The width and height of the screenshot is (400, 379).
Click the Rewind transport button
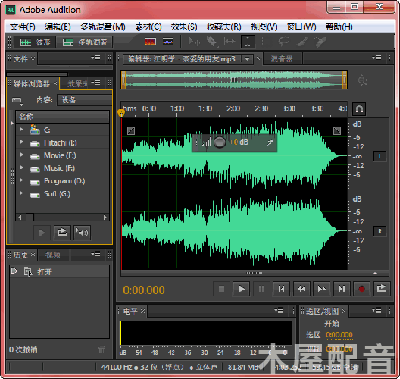pyautogui.click(x=302, y=289)
